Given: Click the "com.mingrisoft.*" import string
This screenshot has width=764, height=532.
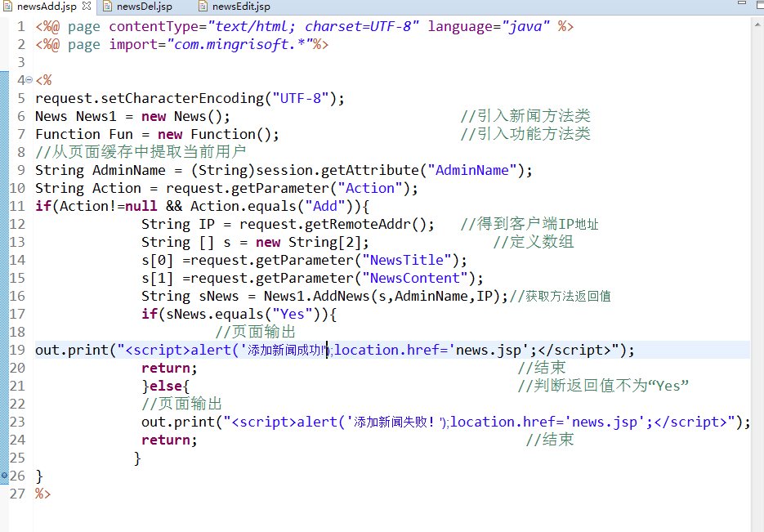Looking at the screenshot, I should pos(243,44).
